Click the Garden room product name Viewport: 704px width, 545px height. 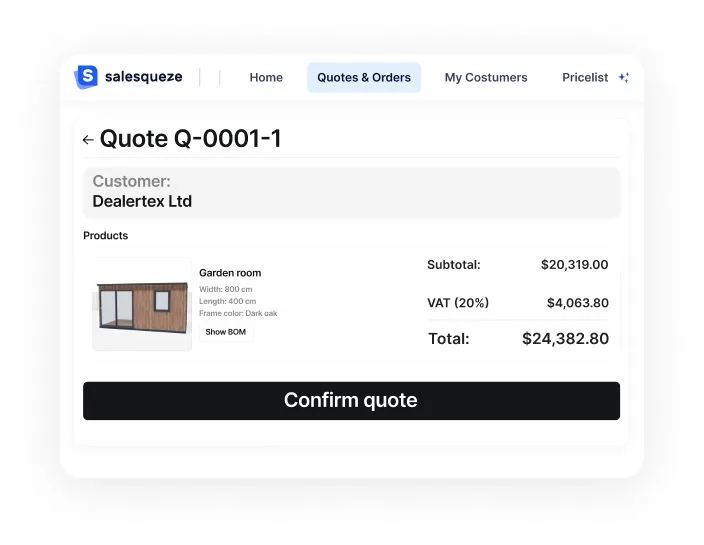pos(230,273)
